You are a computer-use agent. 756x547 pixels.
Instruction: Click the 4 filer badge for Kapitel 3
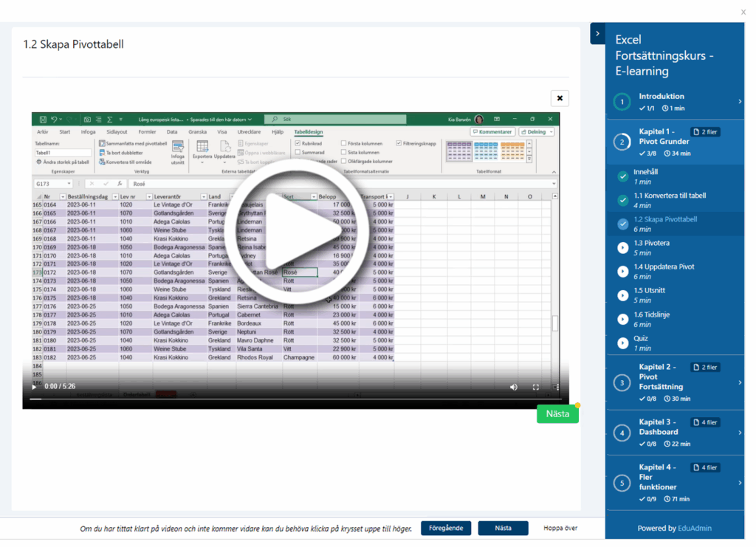pyautogui.click(x=705, y=422)
